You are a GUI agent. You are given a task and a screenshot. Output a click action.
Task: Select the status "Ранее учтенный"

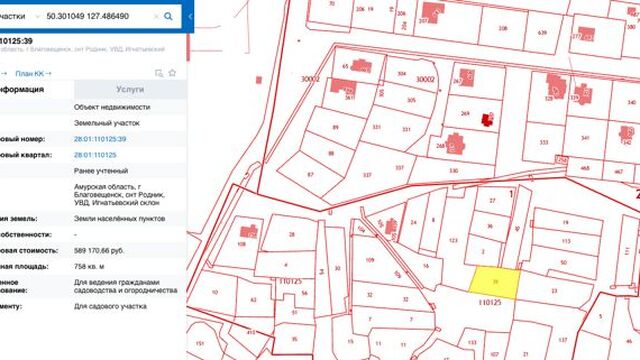101,171
